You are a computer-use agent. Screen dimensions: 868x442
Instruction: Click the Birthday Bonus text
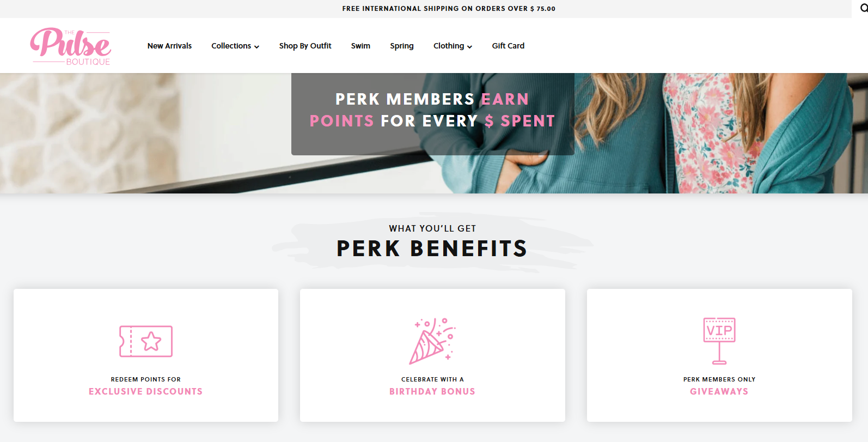[432, 391]
